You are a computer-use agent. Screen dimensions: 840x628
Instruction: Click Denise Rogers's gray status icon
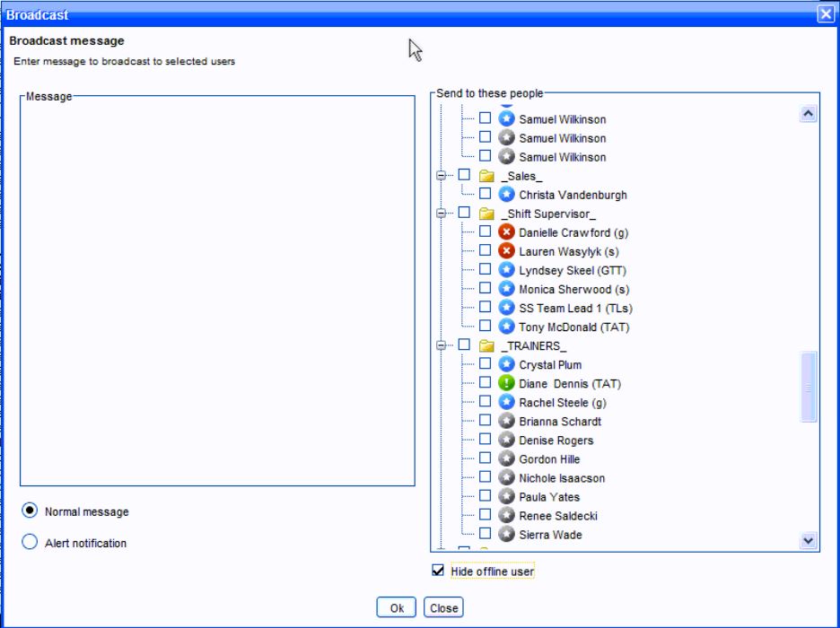tap(506, 440)
